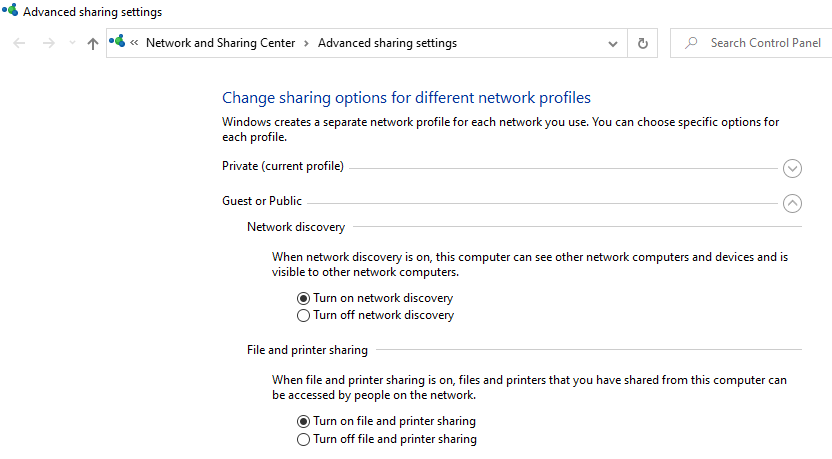Open submenu arrow after Network and Sharing Center
832x459 pixels.
click(306, 44)
